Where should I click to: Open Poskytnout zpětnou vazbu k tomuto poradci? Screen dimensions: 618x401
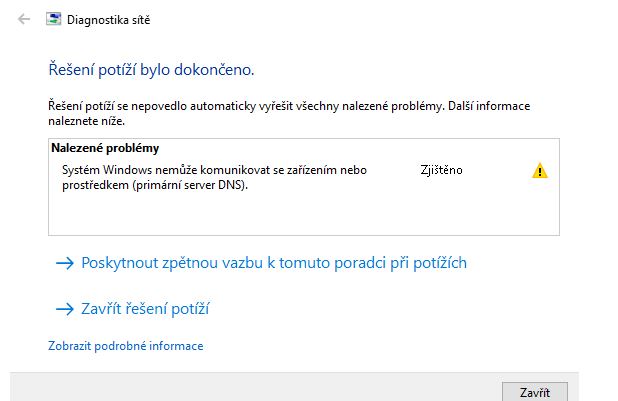click(261, 263)
